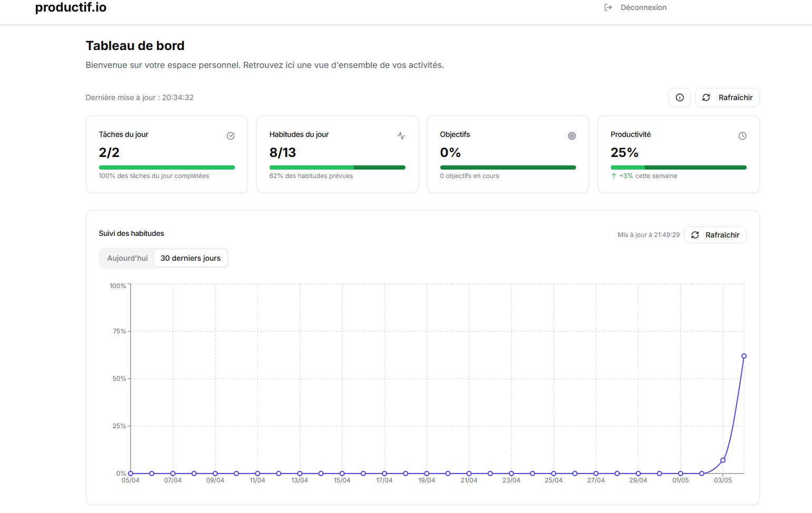Click the info icon near Rafraîchir
The width and height of the screenshot is (812, 513).
click(x=679, y=97)
